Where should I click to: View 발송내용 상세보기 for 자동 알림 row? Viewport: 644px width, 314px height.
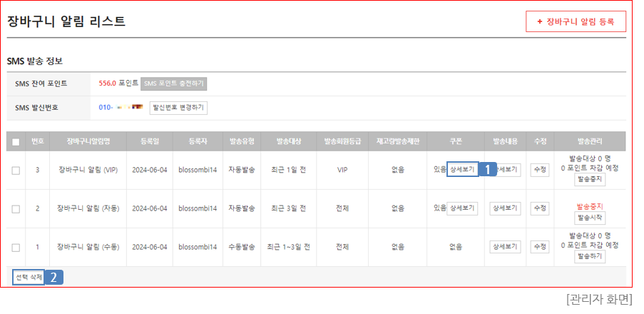(505, 208)
